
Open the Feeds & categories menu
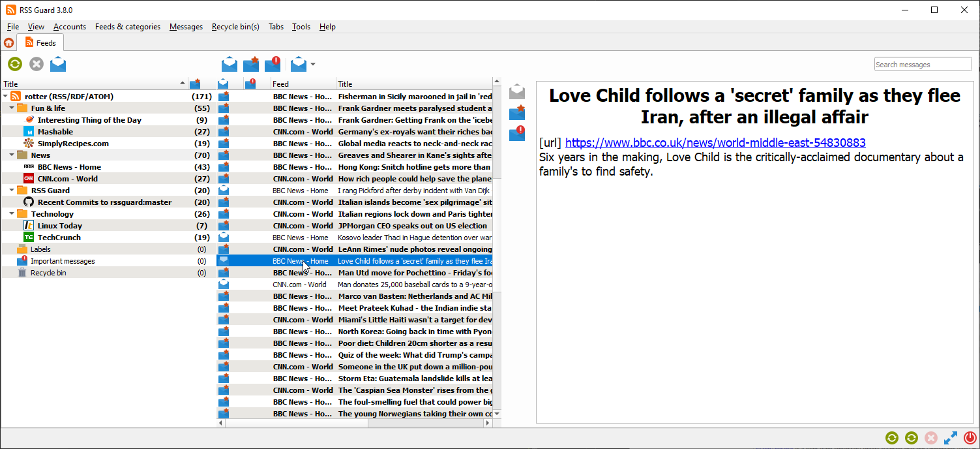127,27
